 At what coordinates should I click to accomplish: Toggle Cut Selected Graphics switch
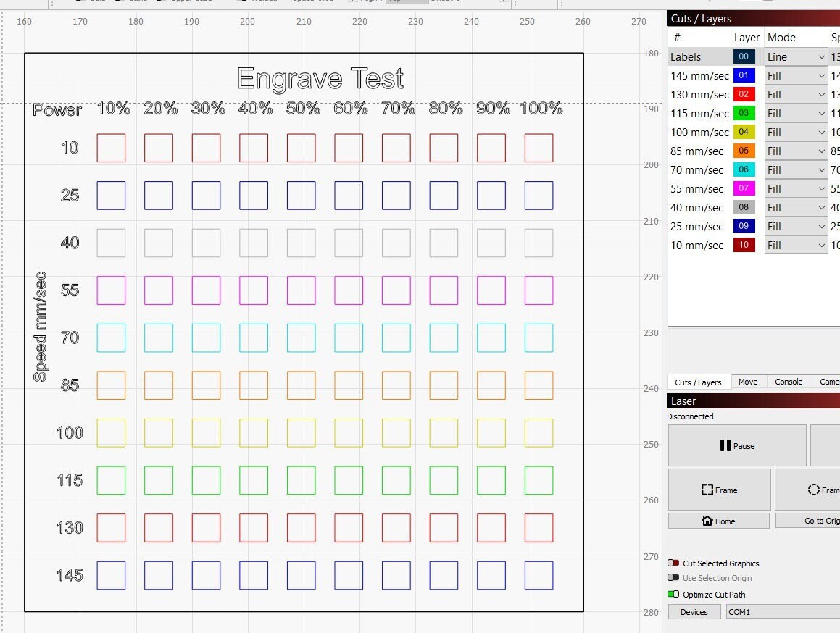pyautogui.click(x=673, y=563)
